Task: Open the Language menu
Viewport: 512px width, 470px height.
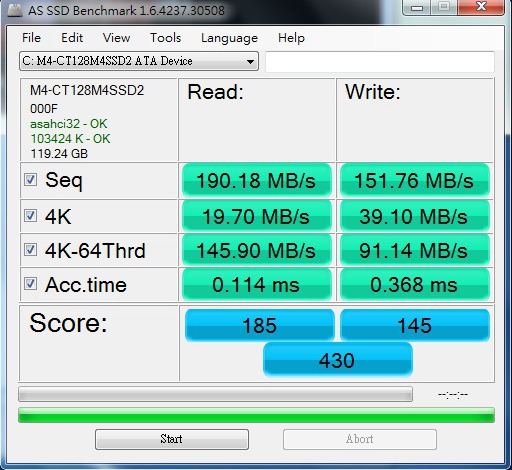Action: tap(229, 38)
